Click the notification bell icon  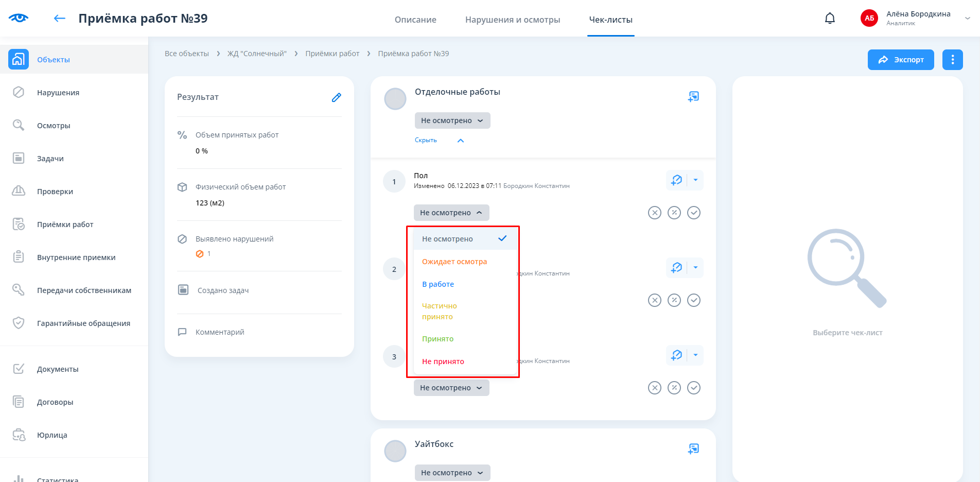pos(830,19)
